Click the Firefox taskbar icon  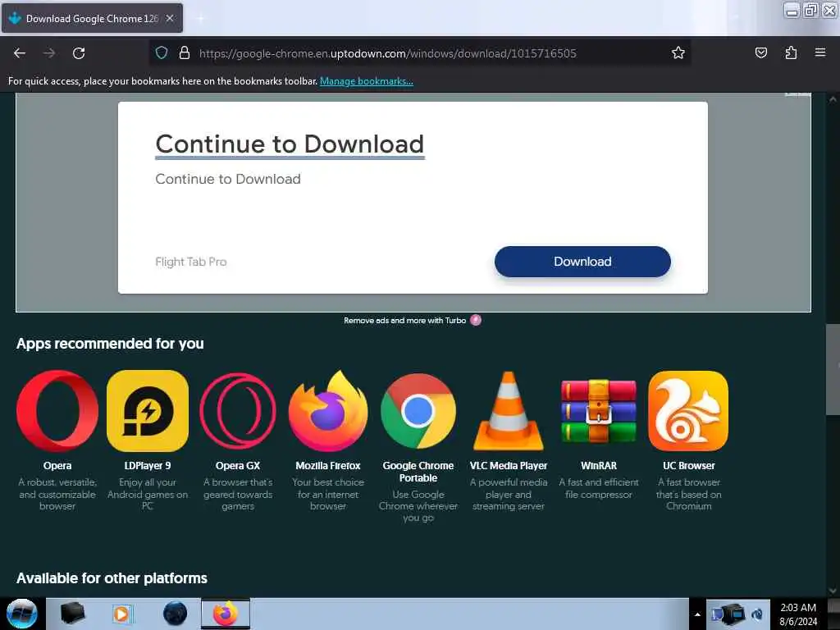tap(226, 614)
